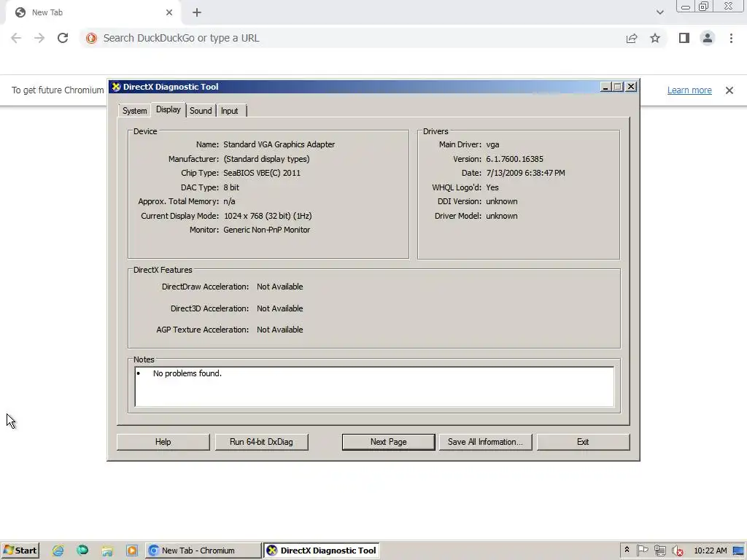Click Main Driver value 'vga'

coord(492,144)
